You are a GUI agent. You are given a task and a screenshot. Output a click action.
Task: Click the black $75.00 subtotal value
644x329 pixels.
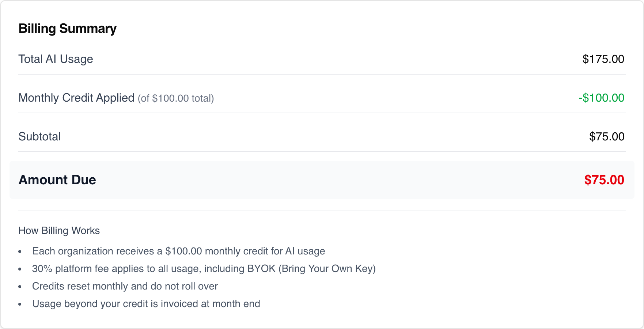coord(606,136)
